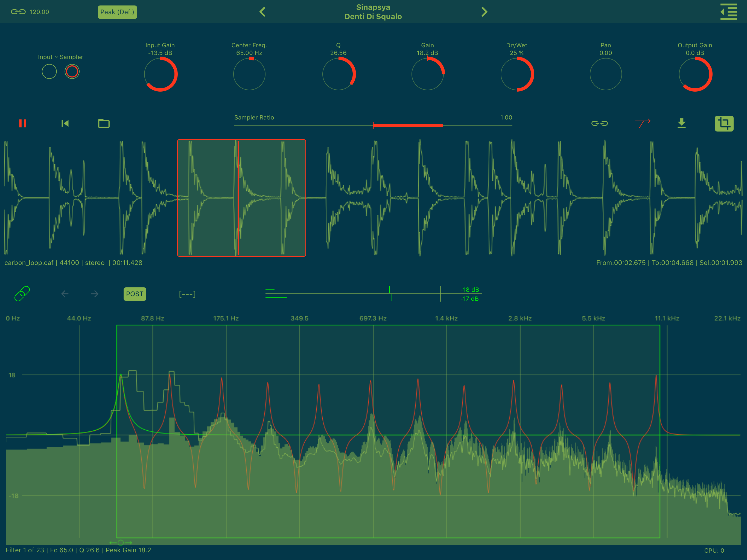747x560 pixels.
Task: Toggle the tempo link icon beside 120.00
Action: 18,12
